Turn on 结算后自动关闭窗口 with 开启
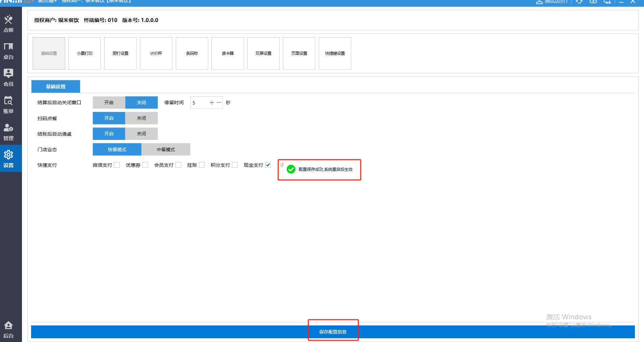 point(109,102)
